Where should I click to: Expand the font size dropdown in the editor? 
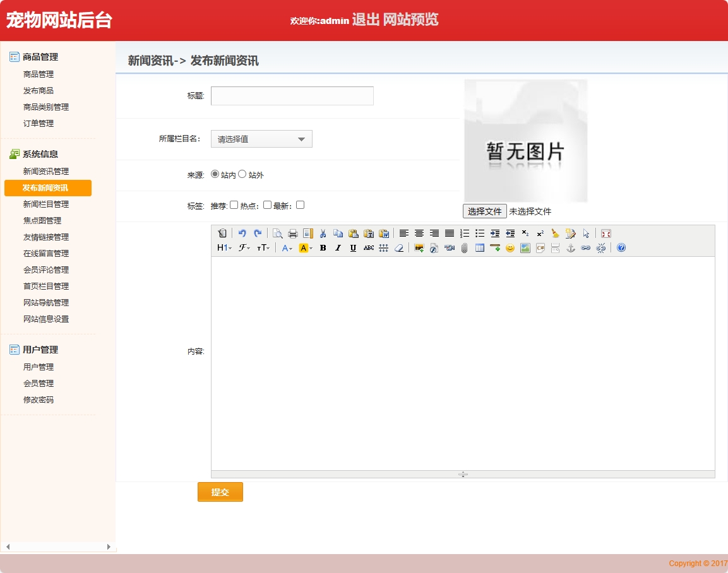[x=263, y=247]
